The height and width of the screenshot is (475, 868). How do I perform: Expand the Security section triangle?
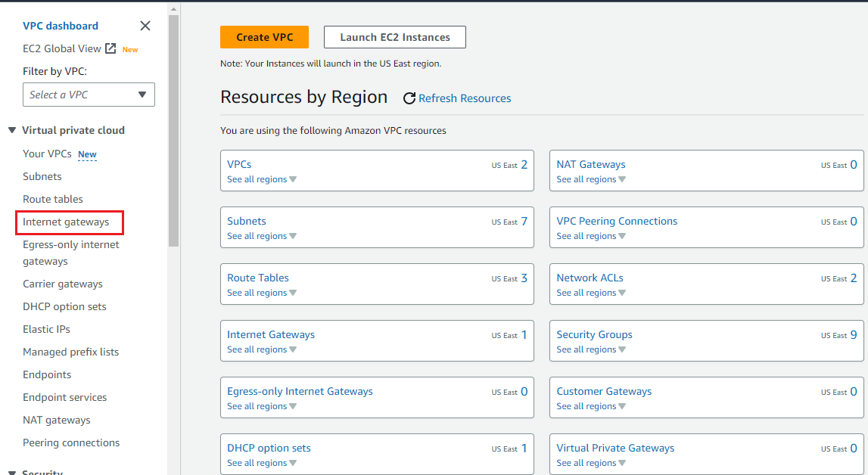coord(11,473)
